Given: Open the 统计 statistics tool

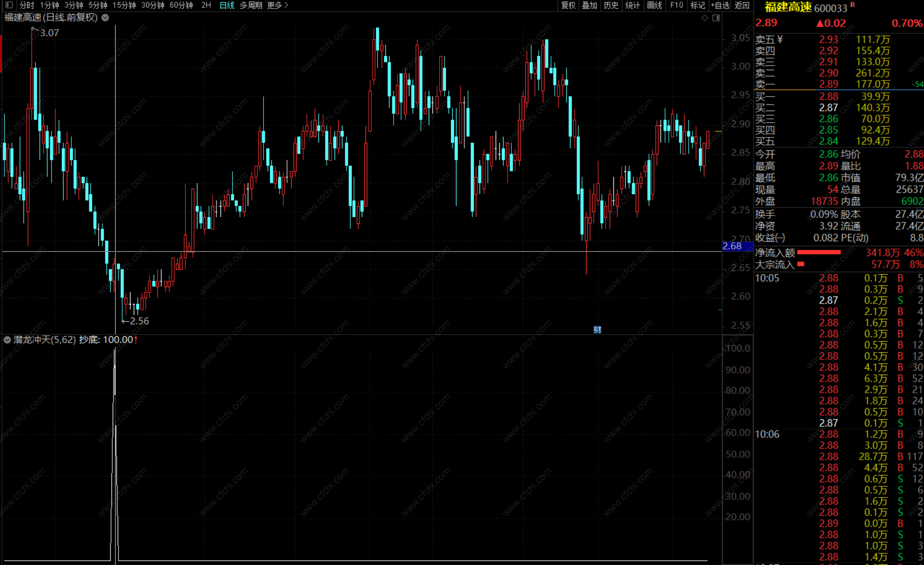Looking at the screenshot, I should coord(632,5).
